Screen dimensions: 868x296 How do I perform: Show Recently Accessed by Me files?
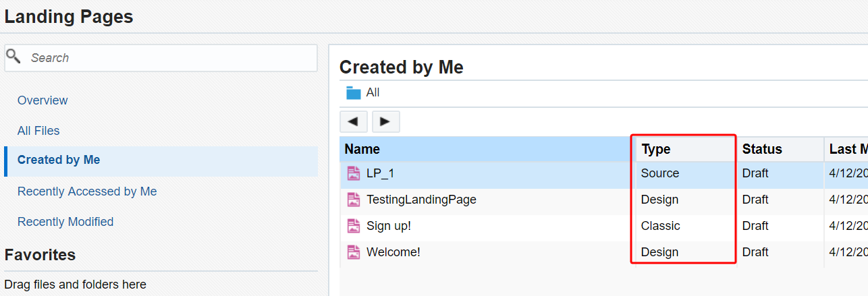click(87, 191)
